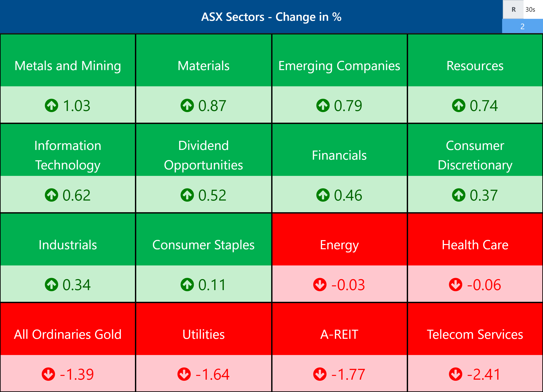Viewport: 543px width, 392px height.
Task: Select the Consumer Discretionary sector header
Action: point(475,155)
